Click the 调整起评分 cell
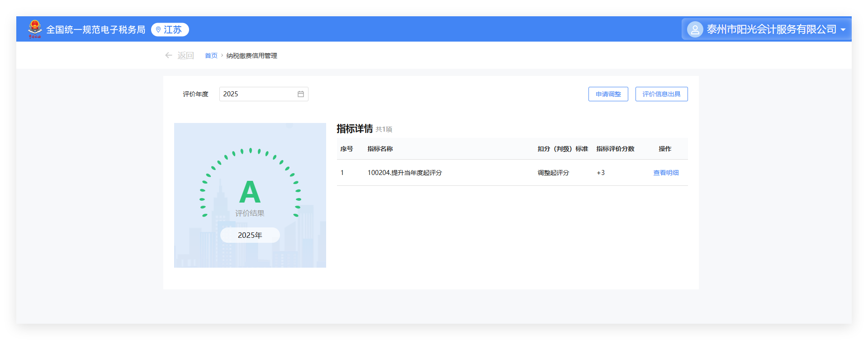The image size is (868, 340). 553,173
